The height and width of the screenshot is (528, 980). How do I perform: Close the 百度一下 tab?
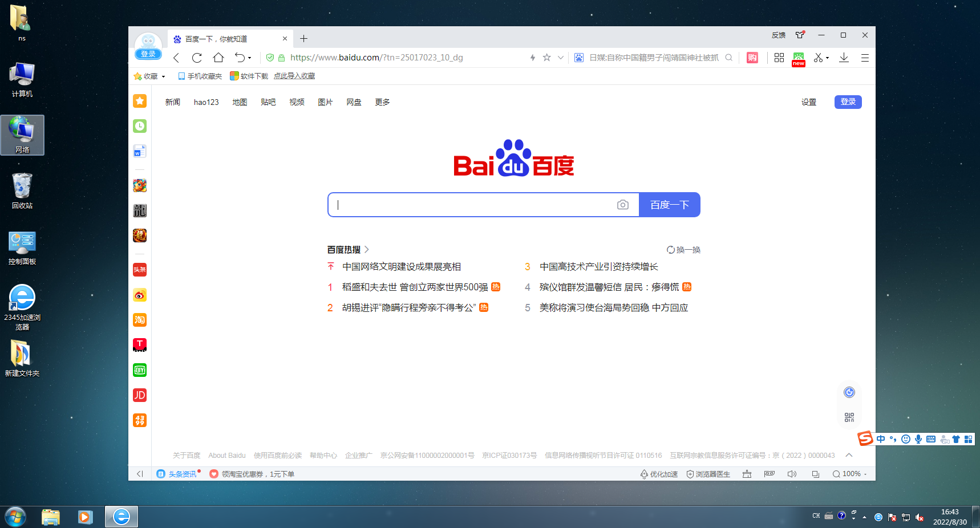coord(285,39)
